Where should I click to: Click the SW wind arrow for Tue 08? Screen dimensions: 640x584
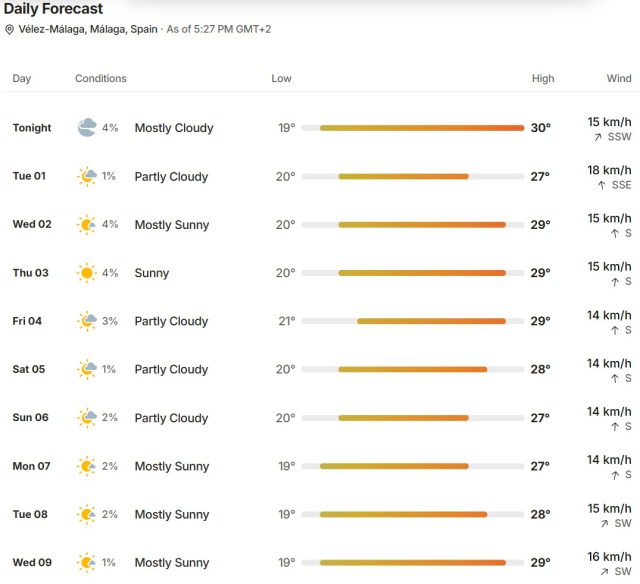click(x=604, y=524)
